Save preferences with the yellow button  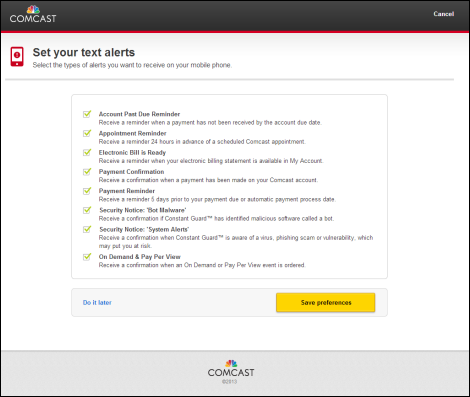click(326, 302)
